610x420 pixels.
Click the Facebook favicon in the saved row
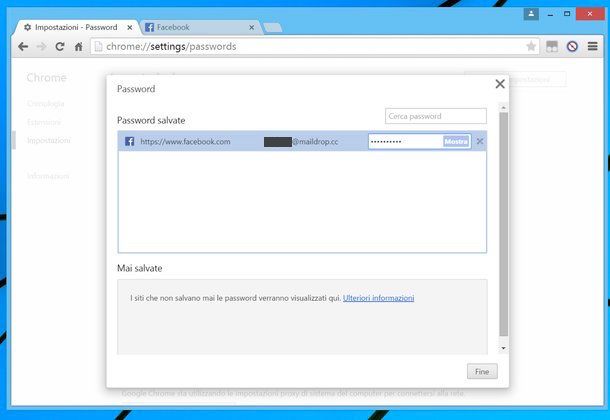[130, 141]
